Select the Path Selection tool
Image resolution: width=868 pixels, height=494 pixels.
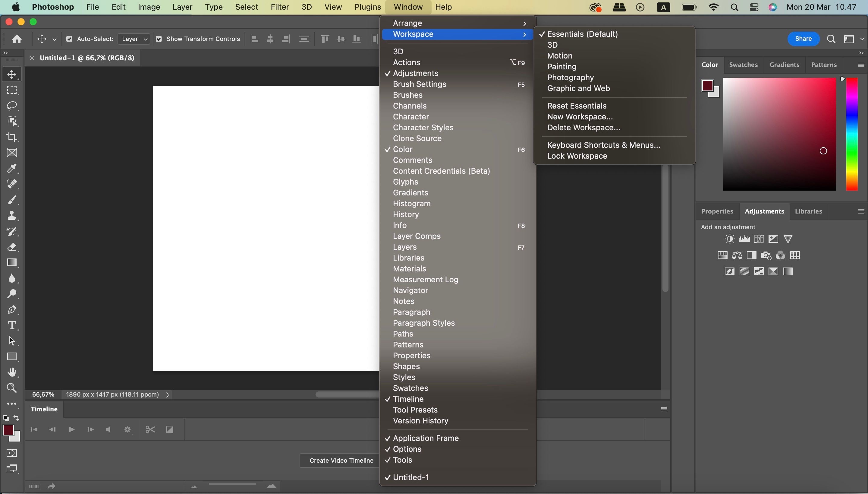[x=12, y=341]
